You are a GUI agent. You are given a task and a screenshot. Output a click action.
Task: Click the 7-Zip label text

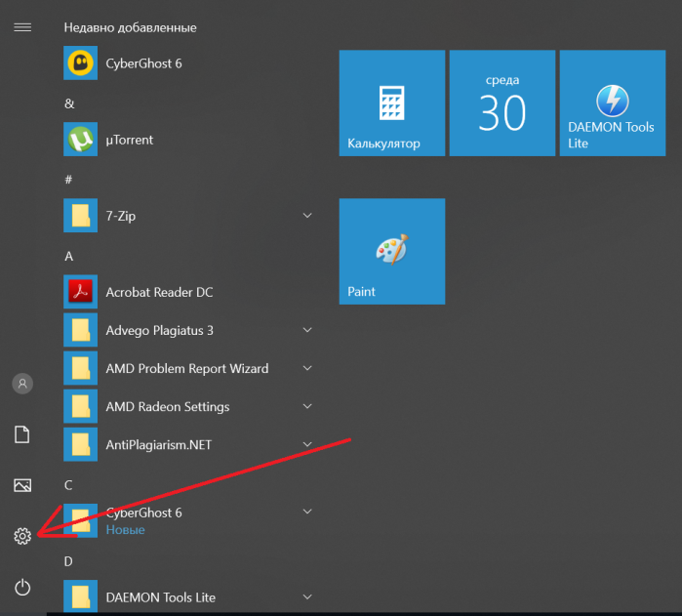pos(120,217)
